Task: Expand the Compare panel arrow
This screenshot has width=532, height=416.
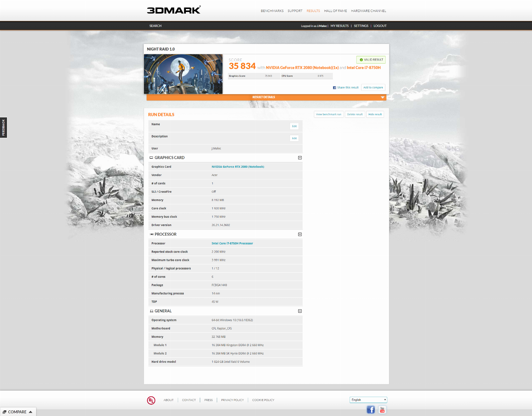Action: click(31, 412)
